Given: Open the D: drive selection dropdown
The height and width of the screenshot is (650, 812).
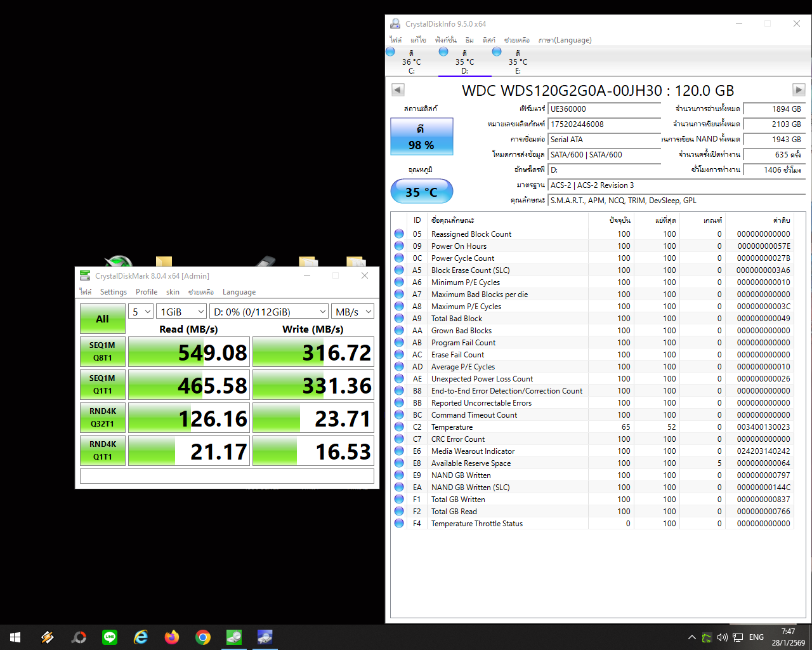Looking at the screenshot, I should tap(268, 312).
